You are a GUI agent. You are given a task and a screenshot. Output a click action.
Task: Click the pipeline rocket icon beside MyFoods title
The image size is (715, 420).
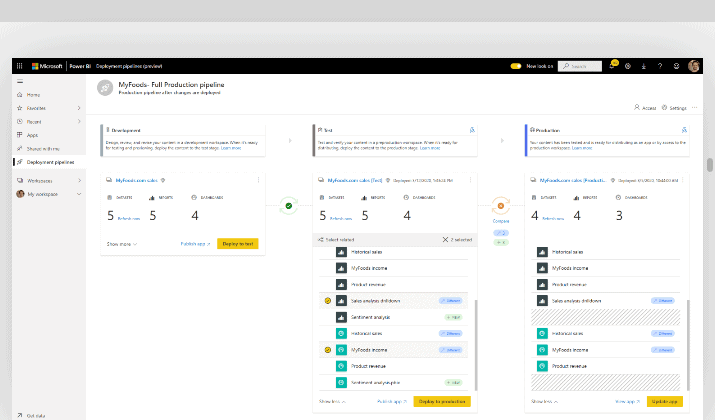[x=105, y=88]
